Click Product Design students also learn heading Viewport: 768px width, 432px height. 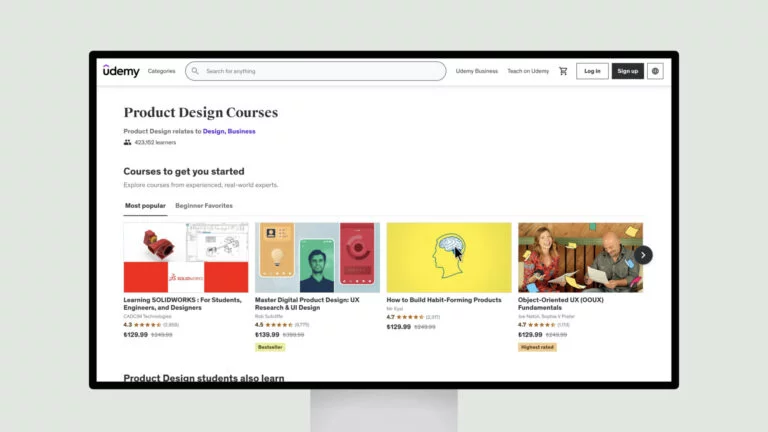204,378
